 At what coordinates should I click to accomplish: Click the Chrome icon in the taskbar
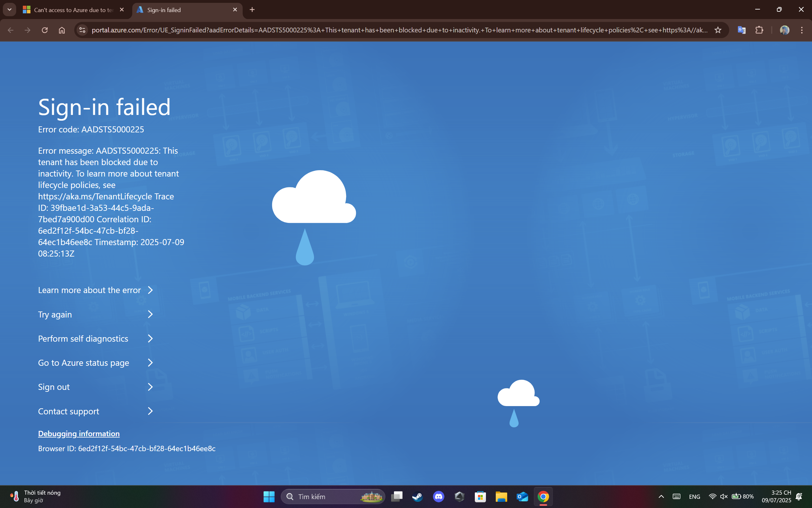(543, 497)
